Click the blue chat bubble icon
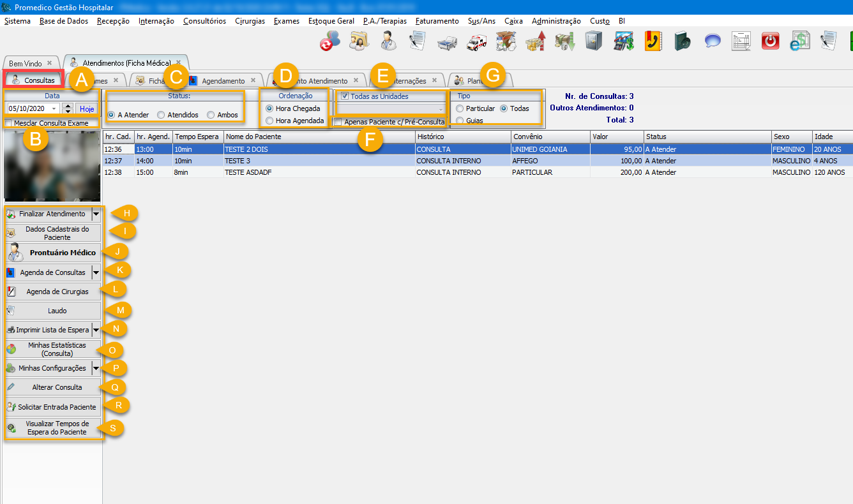 [x=713, y=41]
